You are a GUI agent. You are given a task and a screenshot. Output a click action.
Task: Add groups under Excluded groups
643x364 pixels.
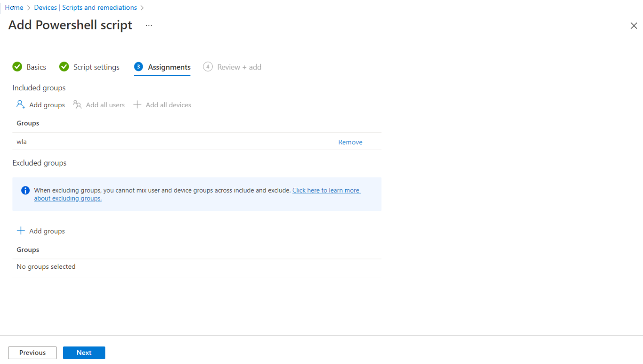[x=40, y=231]
